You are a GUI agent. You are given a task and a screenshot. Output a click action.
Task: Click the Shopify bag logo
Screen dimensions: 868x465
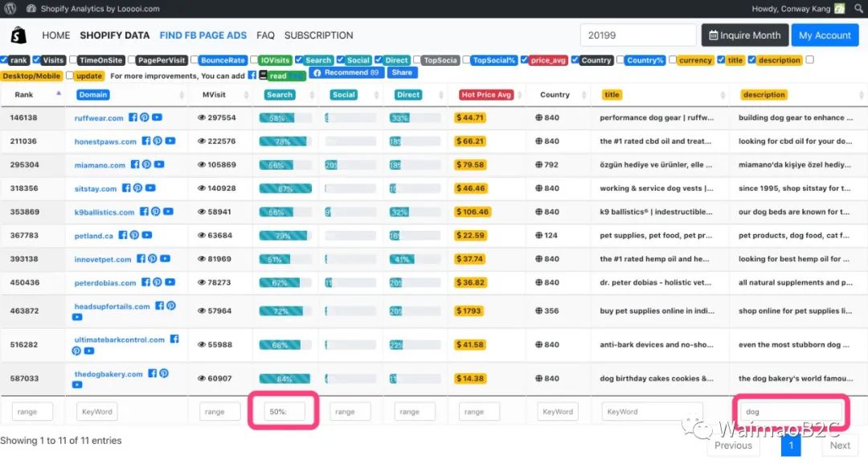click(18, 35)
